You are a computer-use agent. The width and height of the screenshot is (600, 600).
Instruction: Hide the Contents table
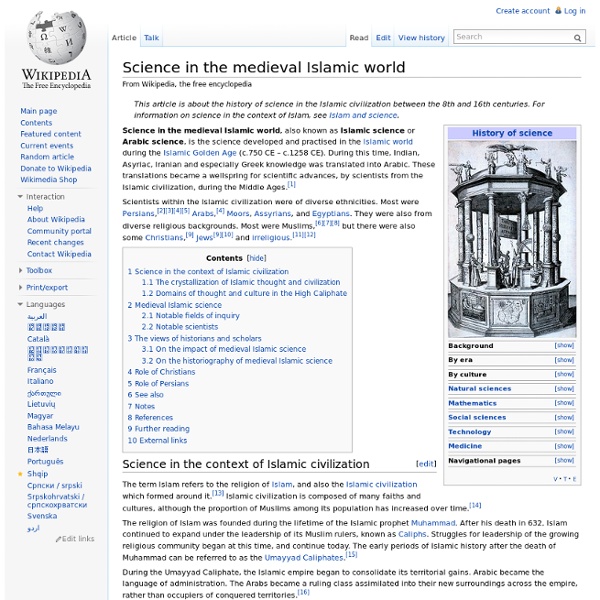257,258
